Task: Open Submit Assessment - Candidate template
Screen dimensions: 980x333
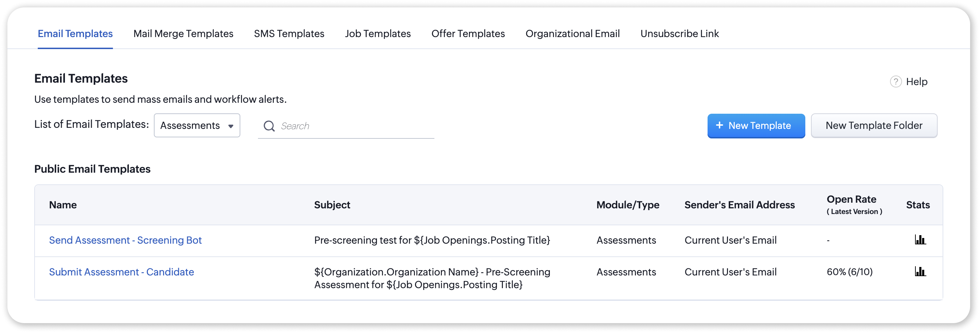Action: click(121, 272)
